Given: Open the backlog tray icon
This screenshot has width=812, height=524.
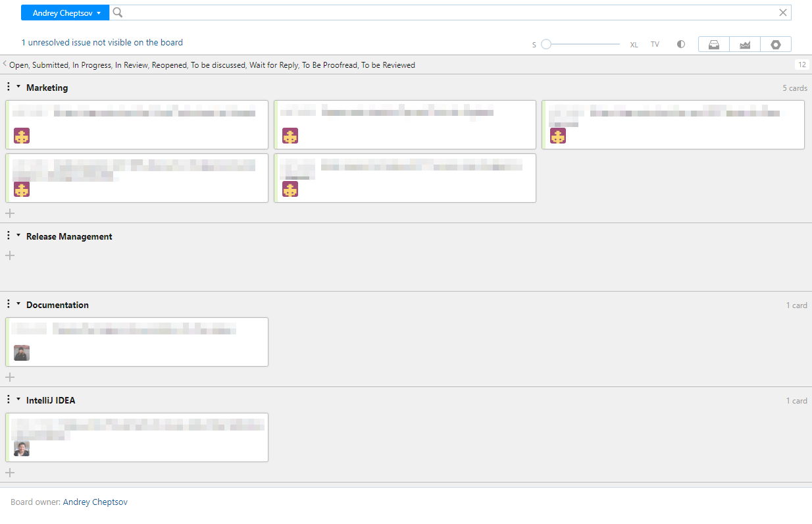Looking at the screenshot, I should (x=714, y=44).
